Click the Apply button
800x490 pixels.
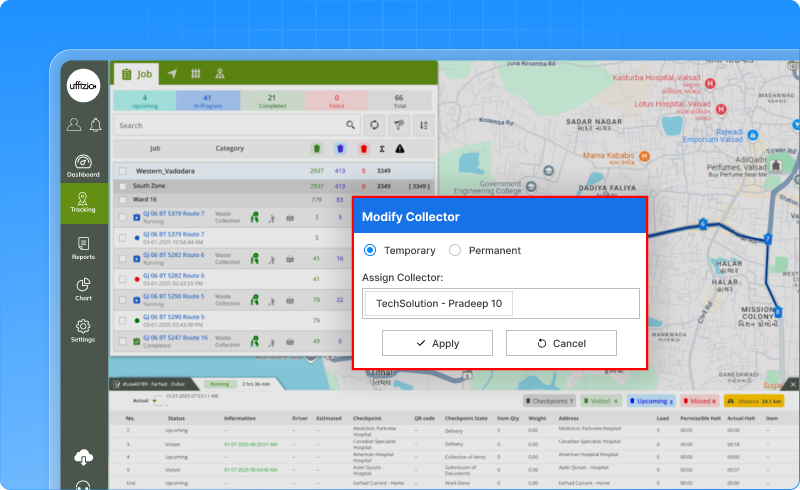point(437,343)
